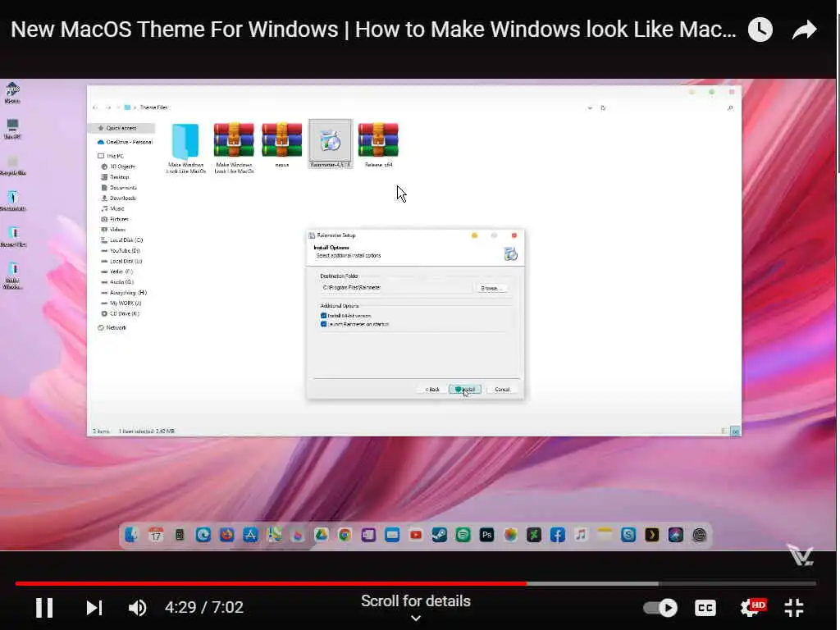Viewport: 840px width, 630px height.
Task: Expand Scroll for details chevron
Action: (x=416, y=618)
